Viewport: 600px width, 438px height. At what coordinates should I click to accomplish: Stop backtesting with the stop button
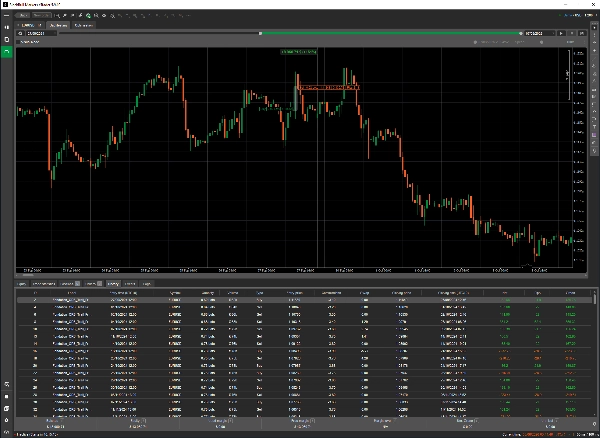[x=572, y=34]
